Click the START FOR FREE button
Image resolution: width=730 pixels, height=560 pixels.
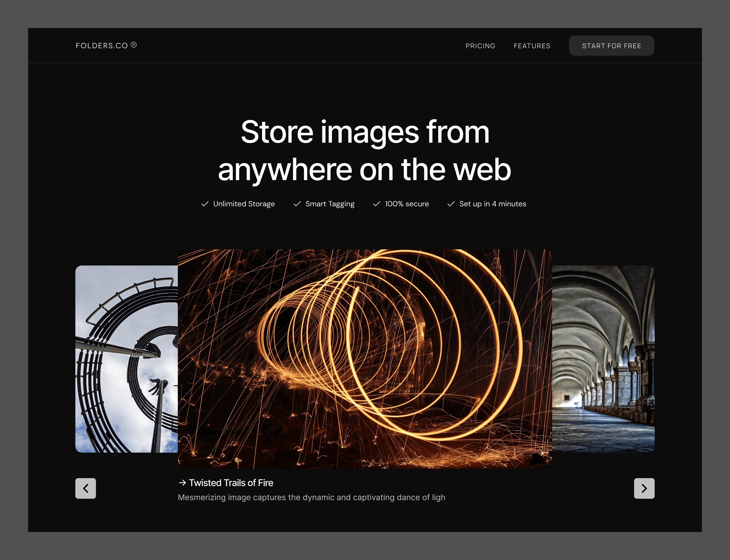coord(611,46)
